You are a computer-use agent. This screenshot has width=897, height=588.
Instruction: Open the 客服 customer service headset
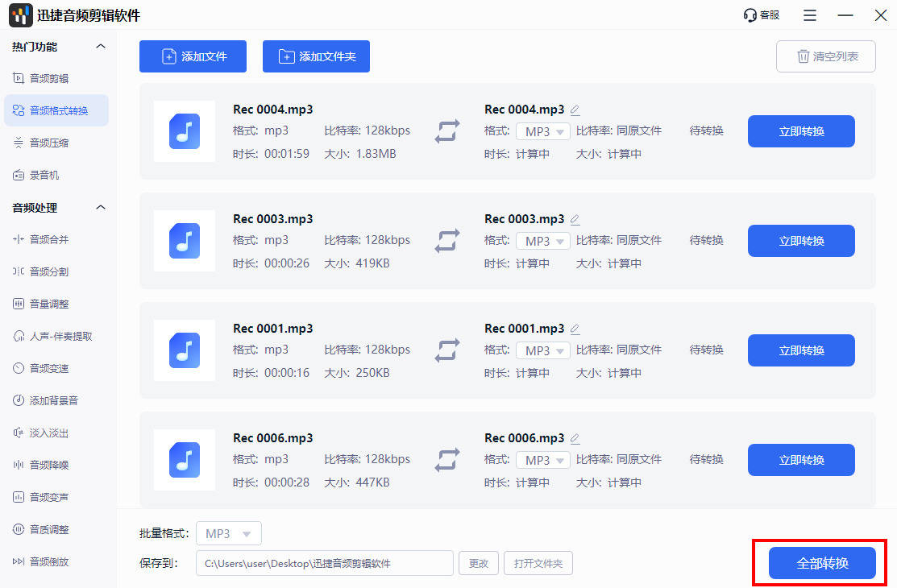[x=762, y=14]
